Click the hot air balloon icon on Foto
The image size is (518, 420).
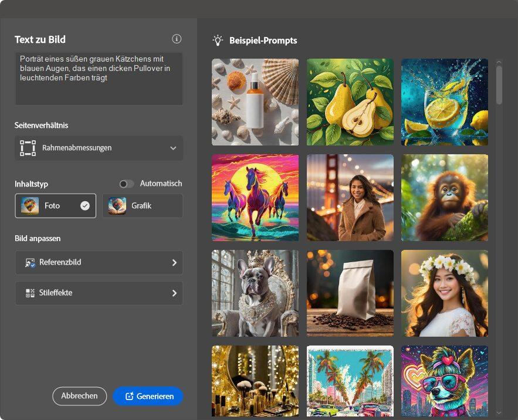[x=30, y=206]
